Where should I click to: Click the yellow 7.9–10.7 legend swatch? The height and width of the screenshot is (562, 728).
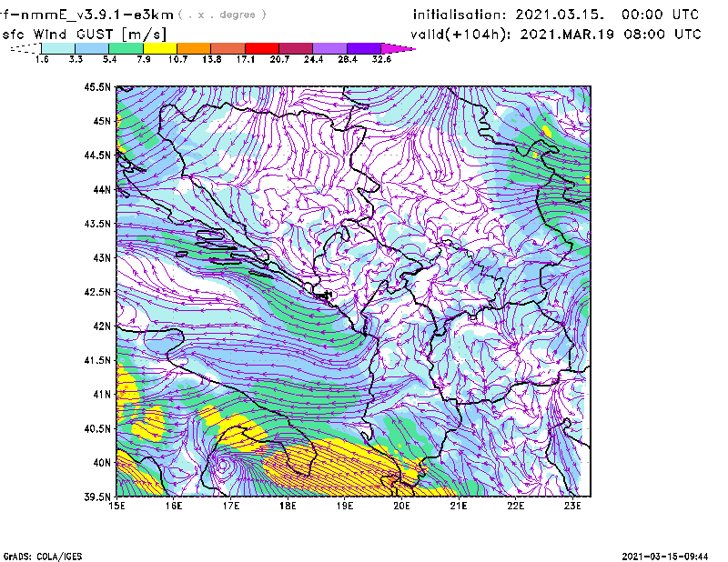click(160, 48)
